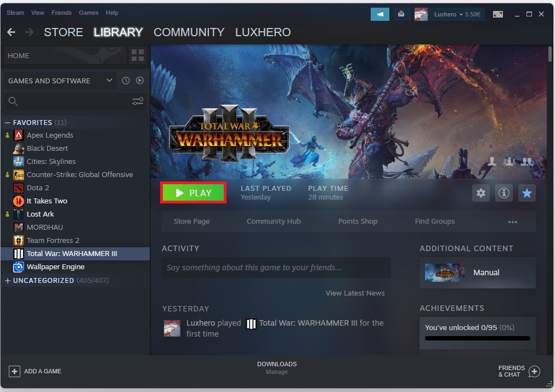Open the Find Groups link
This screenshot has width=555, height=392.
coord(435,221)
